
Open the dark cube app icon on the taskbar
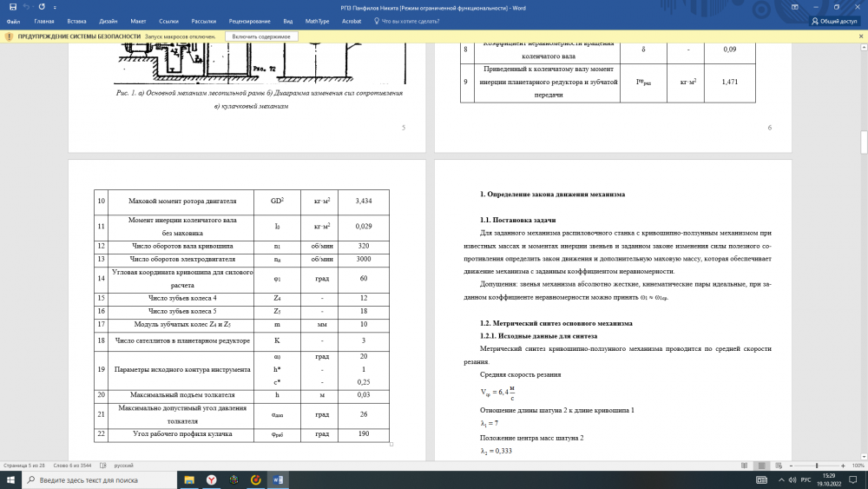pos(233,480)
